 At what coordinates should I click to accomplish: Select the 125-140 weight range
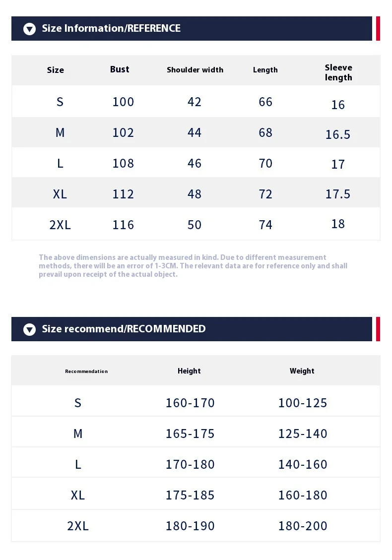(x=303, y=434)
